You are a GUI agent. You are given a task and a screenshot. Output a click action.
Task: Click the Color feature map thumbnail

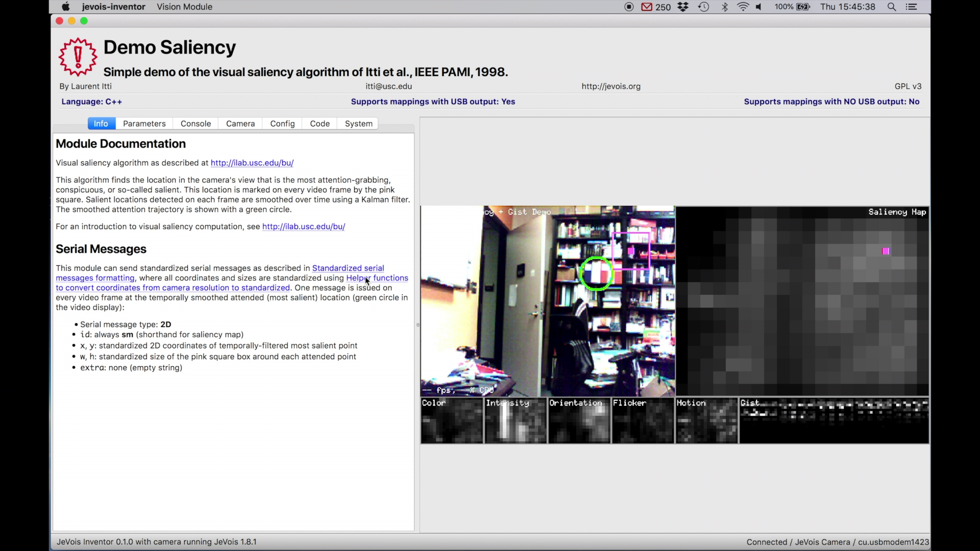pos(452,420)
